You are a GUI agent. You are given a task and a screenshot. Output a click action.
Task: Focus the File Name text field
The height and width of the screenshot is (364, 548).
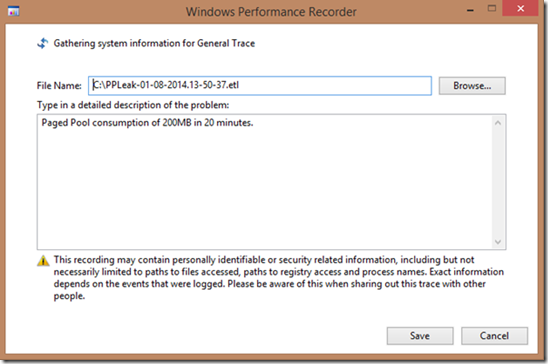[x=260, y=86]
